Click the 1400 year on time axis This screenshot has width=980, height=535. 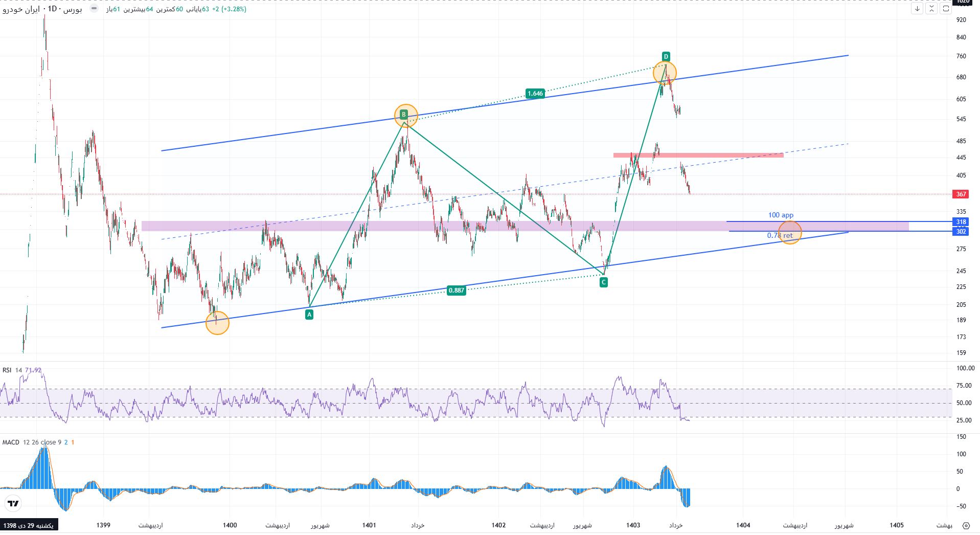(230, 525)
